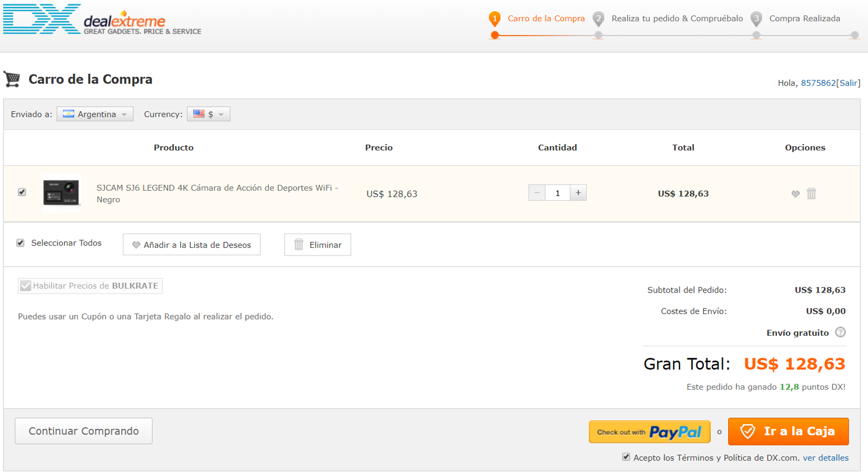Viewport: 868px width, 476px height.
Task: Click the Cantidad column header
Action: (557, 148)
